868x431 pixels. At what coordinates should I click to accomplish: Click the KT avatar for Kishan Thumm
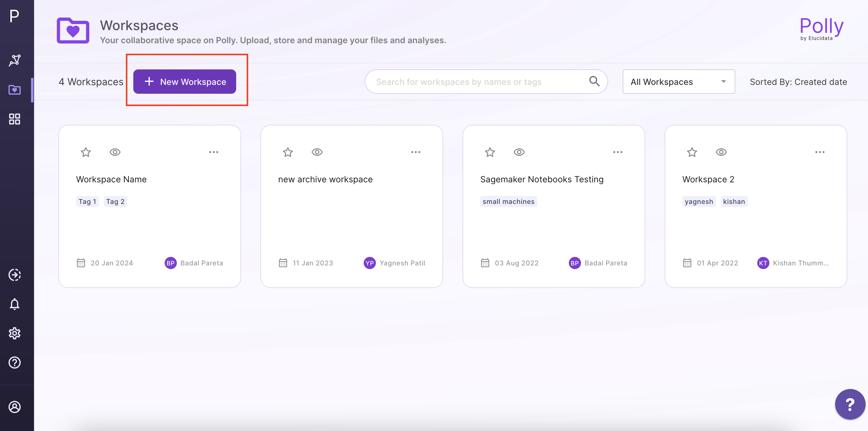pyautogui.click(x=763, y=263)
